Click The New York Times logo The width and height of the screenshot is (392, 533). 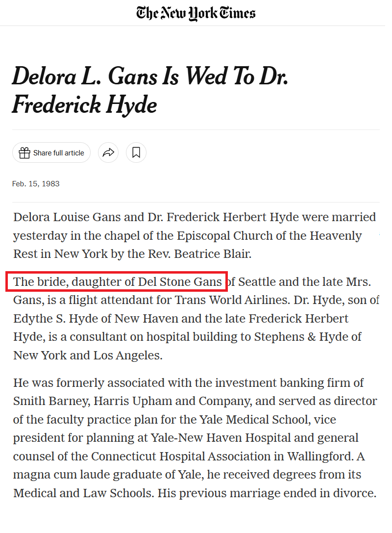point(196,13)
